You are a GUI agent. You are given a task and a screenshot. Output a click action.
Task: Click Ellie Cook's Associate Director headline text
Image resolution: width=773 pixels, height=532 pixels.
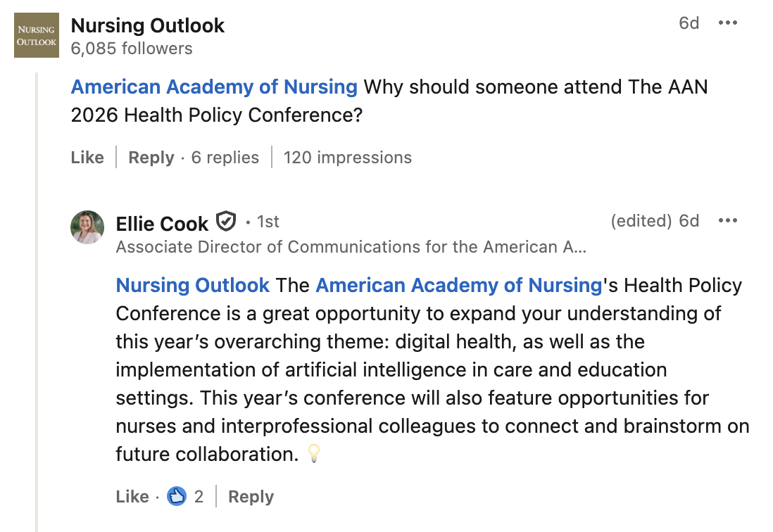click(351, 247)
